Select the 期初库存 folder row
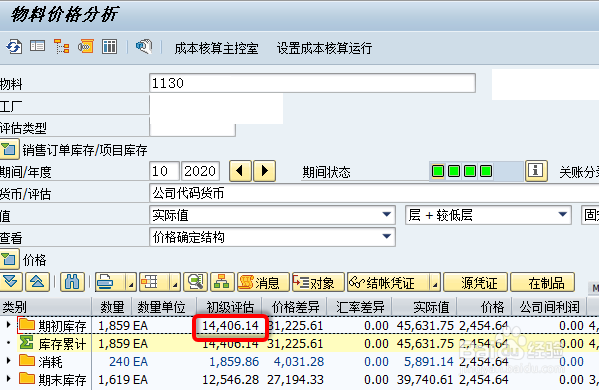The height and width of the screenshot is (390, 599). tap(52, 325)
